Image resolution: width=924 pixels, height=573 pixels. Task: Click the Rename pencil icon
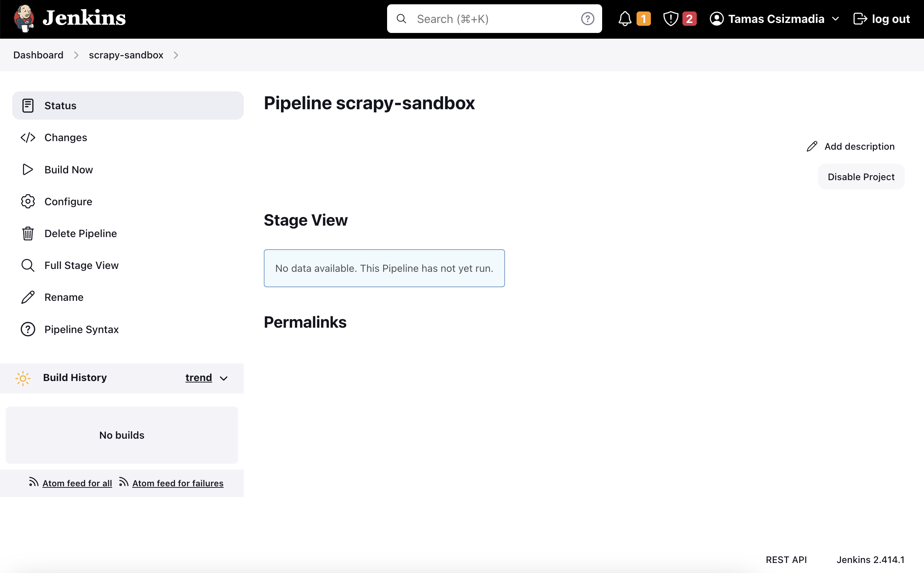click(27, 297)
